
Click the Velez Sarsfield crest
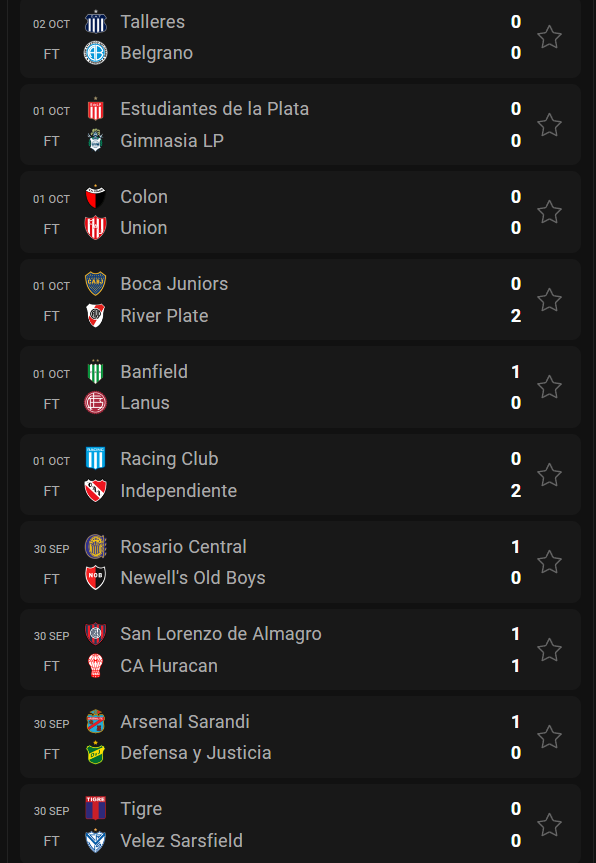[x=95, y=841]
